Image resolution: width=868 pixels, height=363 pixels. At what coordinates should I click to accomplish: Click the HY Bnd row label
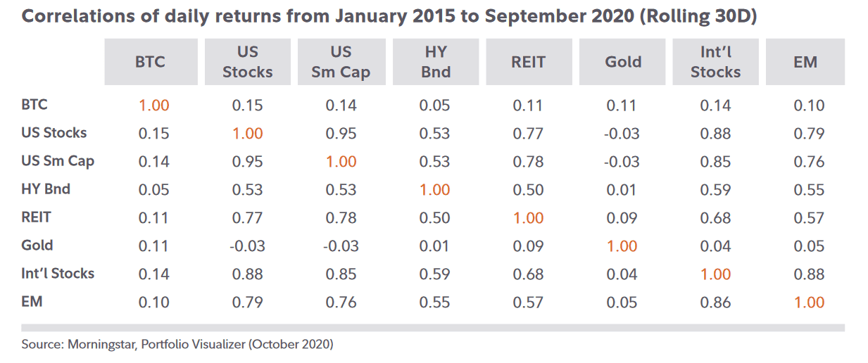coord(46,189)
